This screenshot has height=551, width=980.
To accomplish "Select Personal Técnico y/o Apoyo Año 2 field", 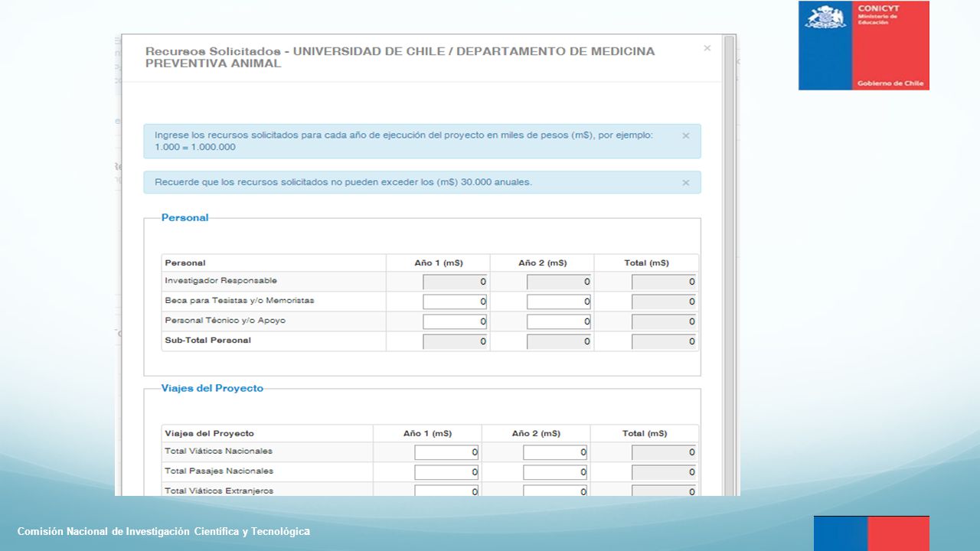I will pyautogui.click(x=559, y=321).
